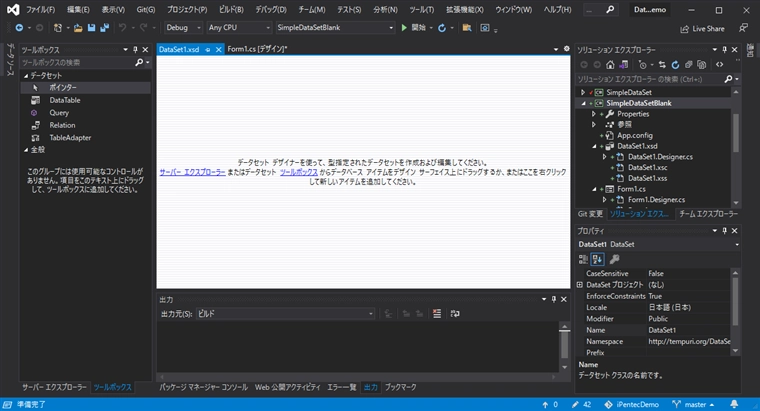This screenshot has width=760, height=411.
Task: Click the screenshot/camera icon in main toolbar
Action: click(x=485, y=28)
